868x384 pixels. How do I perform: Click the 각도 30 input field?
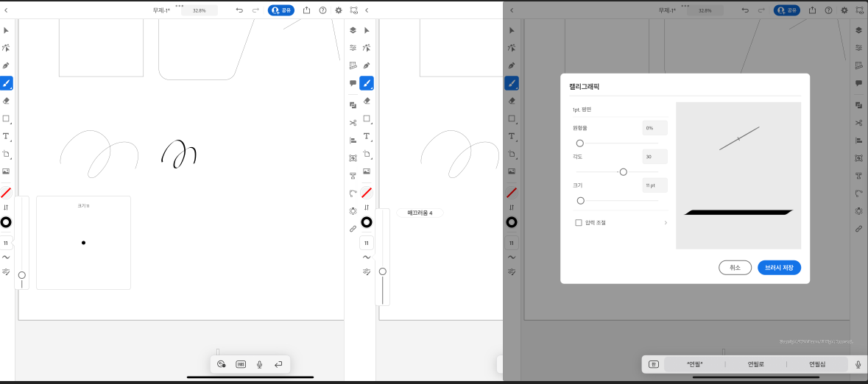(x=655, y=157)
